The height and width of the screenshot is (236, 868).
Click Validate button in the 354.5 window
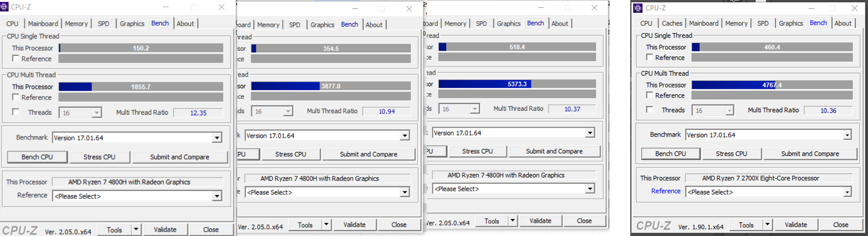point(354,225)
